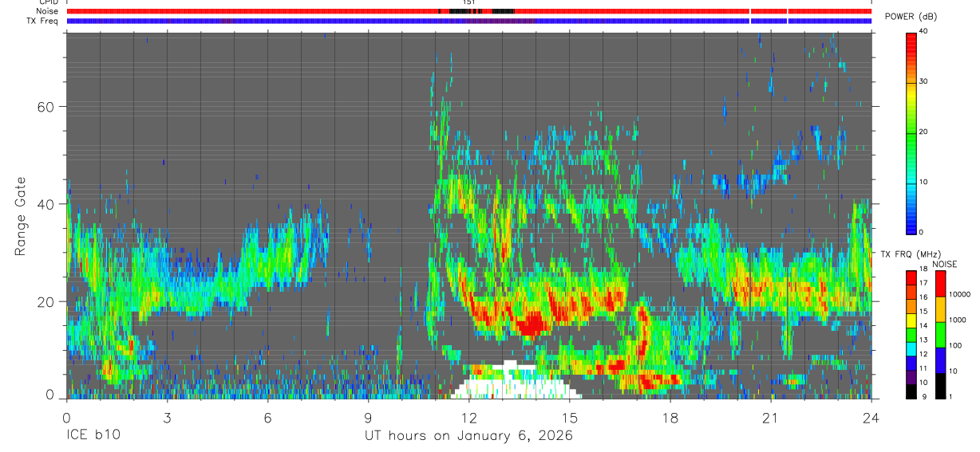The image size is (980, 452).
Task: Select the red top of the POWER colorbar
Action: pyautogui.click(x=911, y=40)
